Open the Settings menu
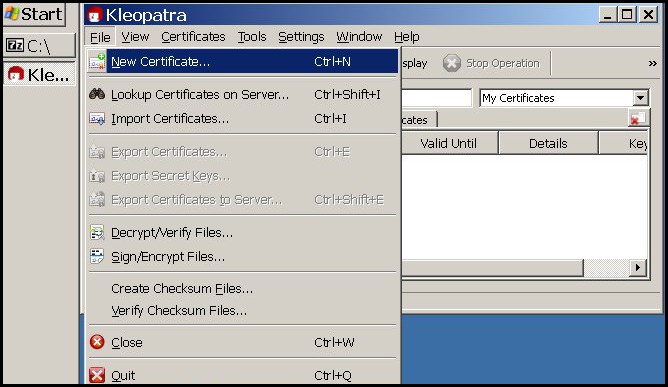668x387 pixels. tap(301, 37)
